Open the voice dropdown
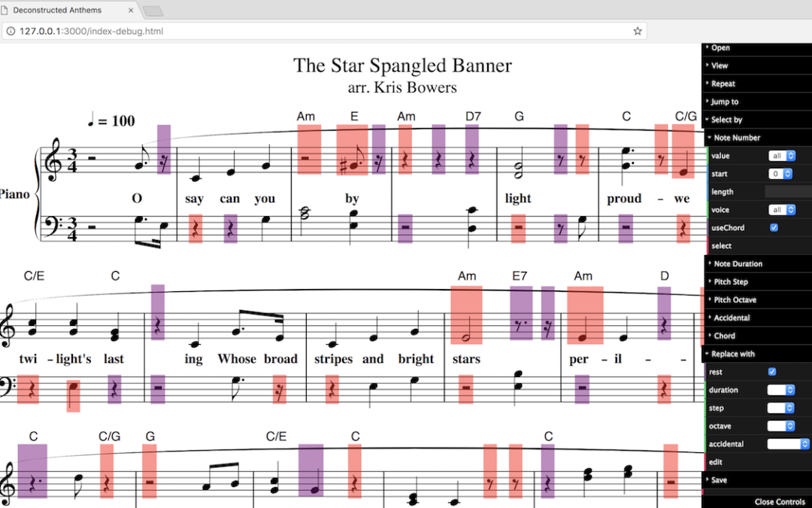 pos(782,209)
